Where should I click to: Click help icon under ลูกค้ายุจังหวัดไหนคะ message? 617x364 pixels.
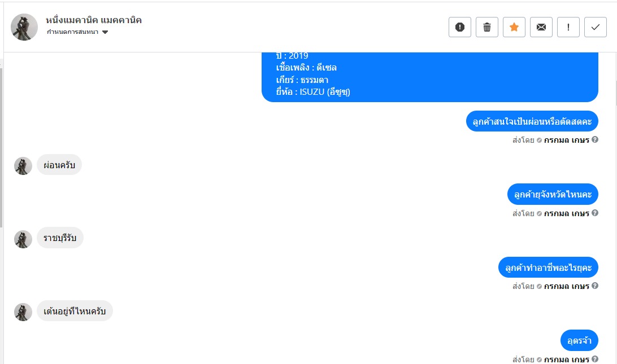pyautogui.click(x=595, y=213)
